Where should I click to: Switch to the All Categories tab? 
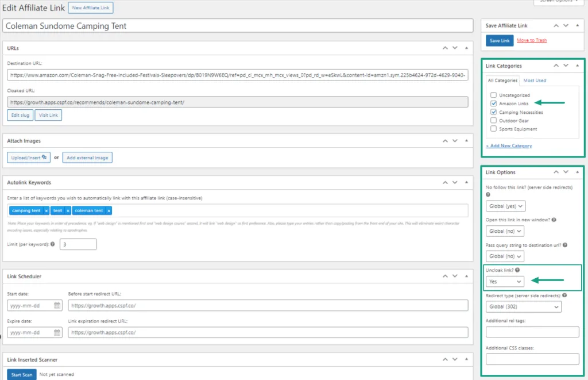502,80
